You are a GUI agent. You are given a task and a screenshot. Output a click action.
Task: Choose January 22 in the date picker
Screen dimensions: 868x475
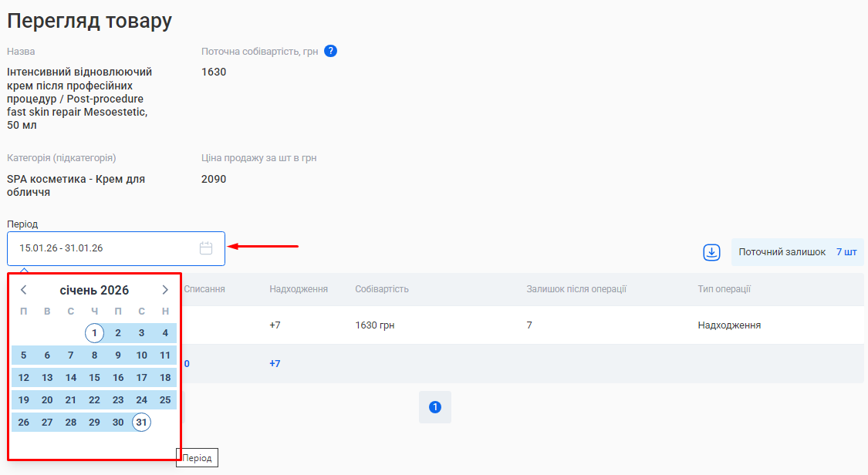[x=94, y=399]
